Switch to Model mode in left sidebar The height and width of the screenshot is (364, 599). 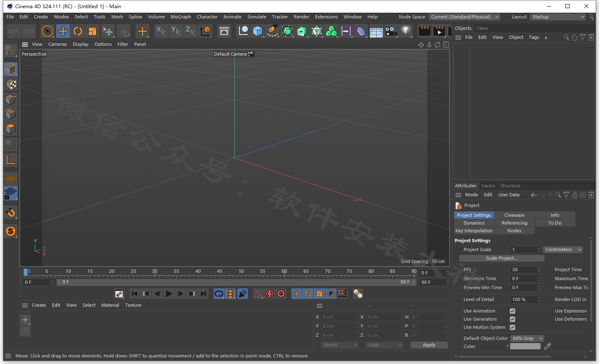(11, 69)
